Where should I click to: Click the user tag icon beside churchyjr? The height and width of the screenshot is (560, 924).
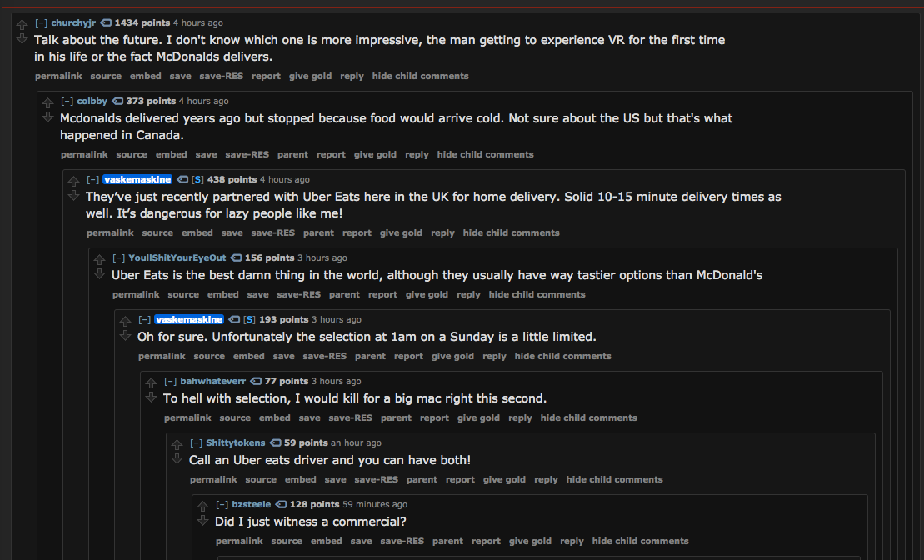click(106, 22)
